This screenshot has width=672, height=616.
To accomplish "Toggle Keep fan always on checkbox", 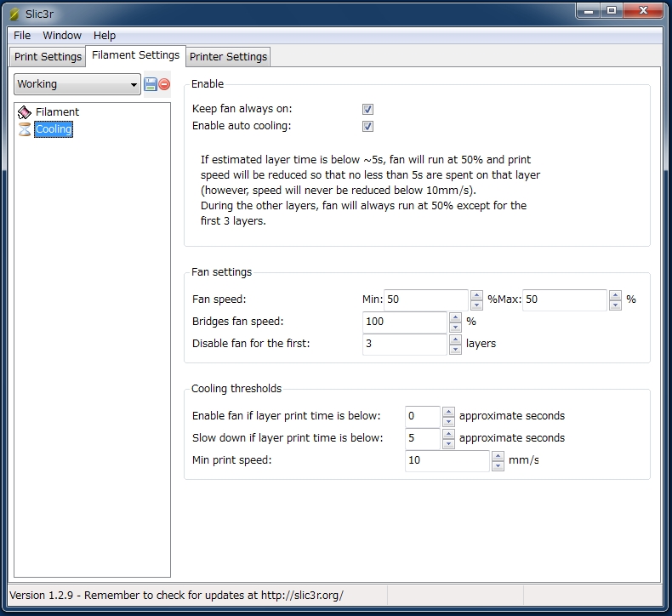I will tap(367, 109).
